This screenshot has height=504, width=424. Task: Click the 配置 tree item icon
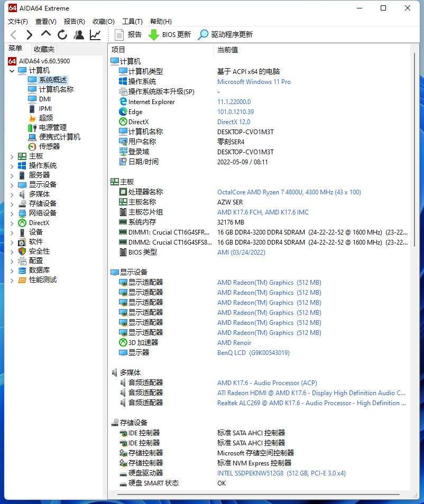pos(22,261)
